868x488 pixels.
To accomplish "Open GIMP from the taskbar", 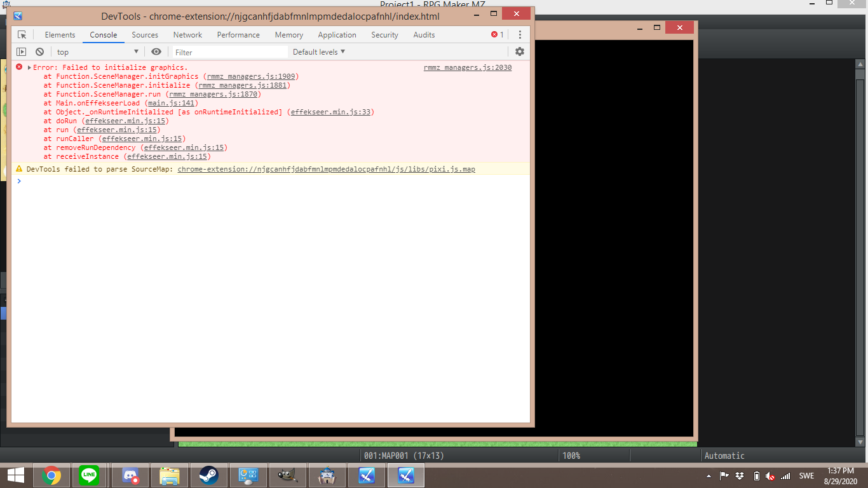I will click(x=287, y=475).
